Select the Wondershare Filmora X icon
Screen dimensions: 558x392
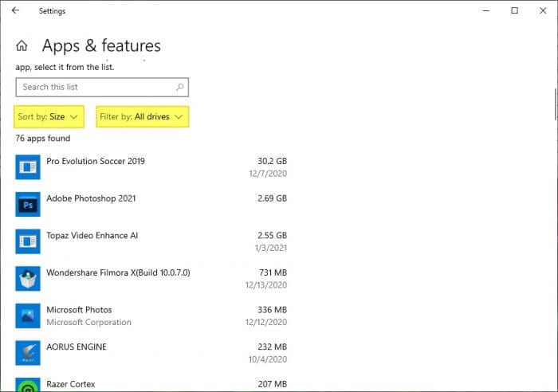click(28, 279)
